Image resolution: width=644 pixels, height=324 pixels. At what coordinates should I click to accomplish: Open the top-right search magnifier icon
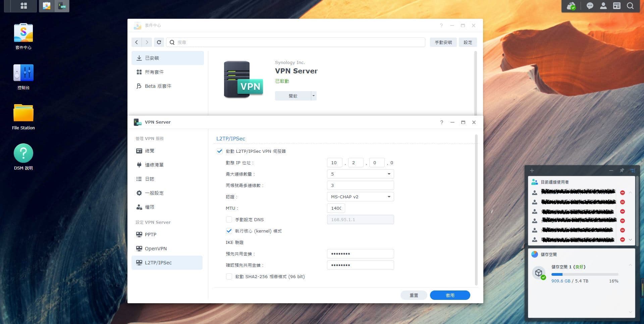coord(630,6)
